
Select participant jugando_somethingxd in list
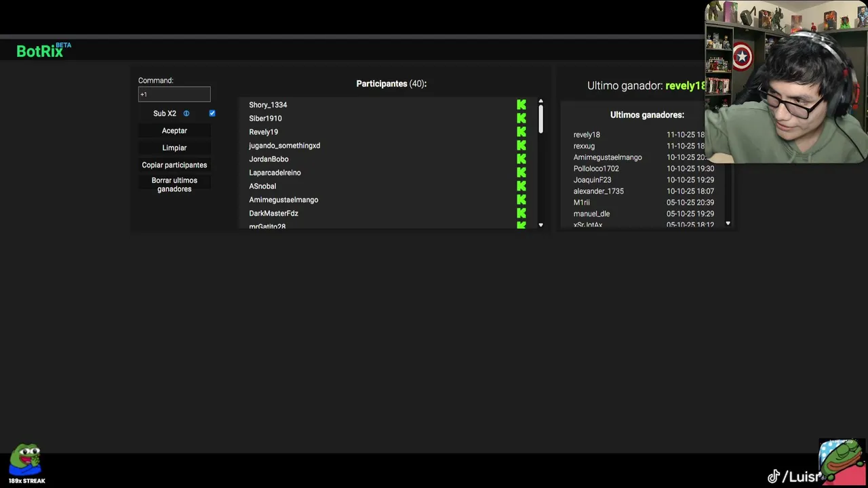pos(284,146)
